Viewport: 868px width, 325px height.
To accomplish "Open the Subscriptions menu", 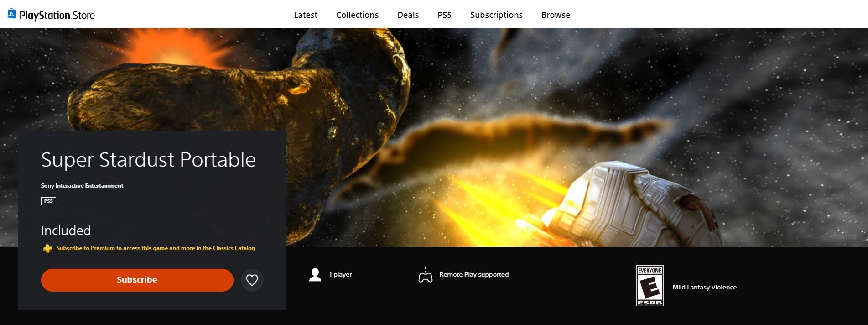I will [496, 15].
